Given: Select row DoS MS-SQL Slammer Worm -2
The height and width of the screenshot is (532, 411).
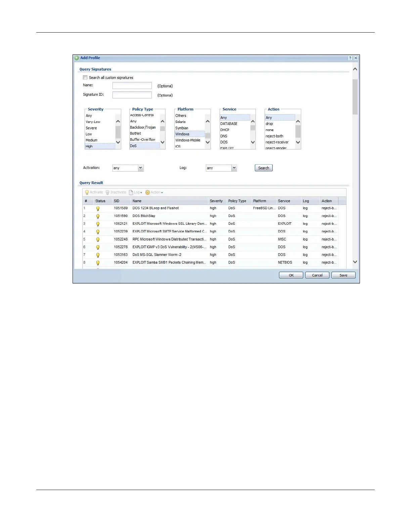Looking at the screenshot, I should click(x=211, y=255).
